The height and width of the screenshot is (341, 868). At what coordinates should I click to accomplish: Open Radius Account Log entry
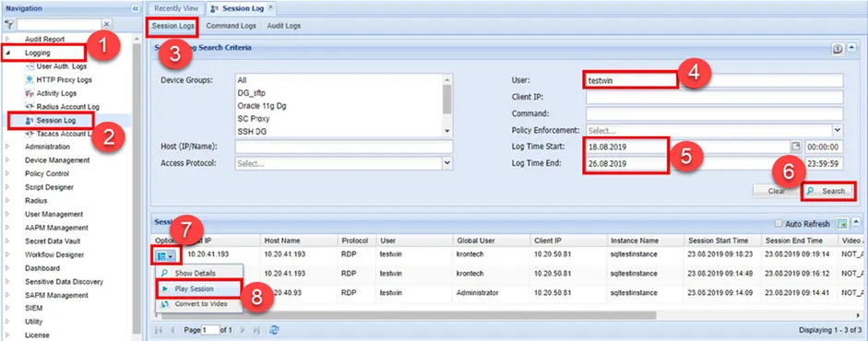click(68, 107)
